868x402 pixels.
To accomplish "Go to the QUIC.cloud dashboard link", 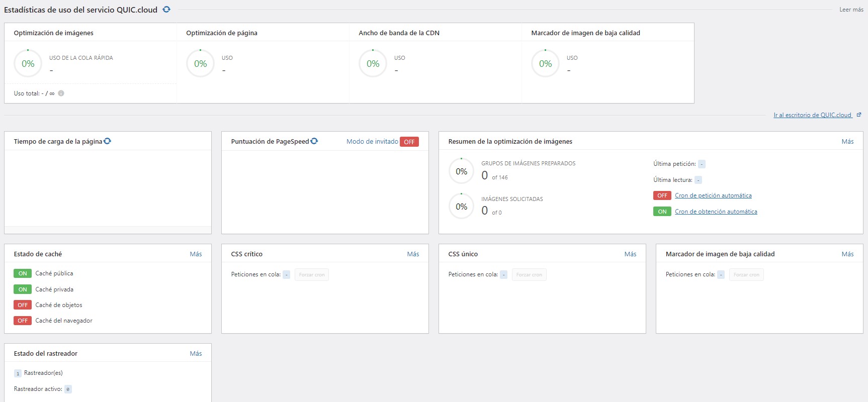I will click(812, 115).
